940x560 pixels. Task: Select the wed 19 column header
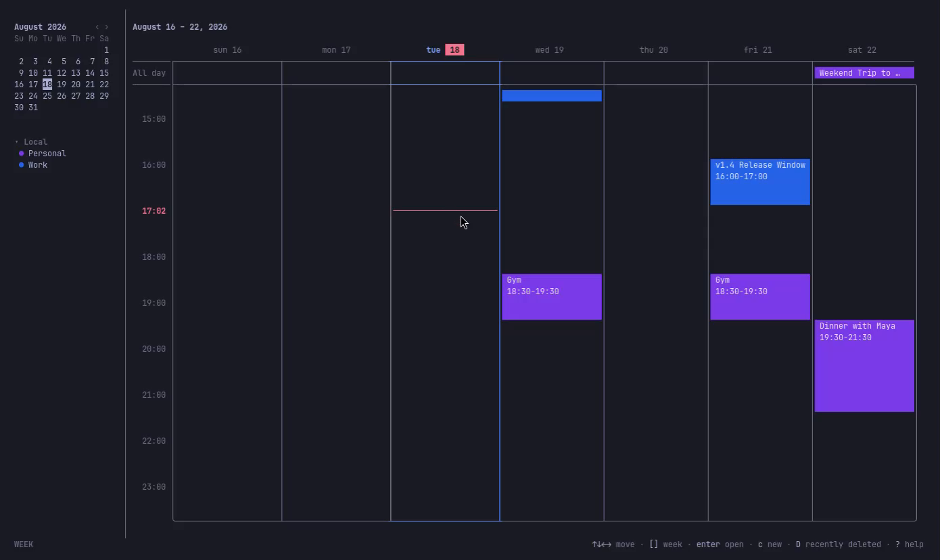(549, 50)
